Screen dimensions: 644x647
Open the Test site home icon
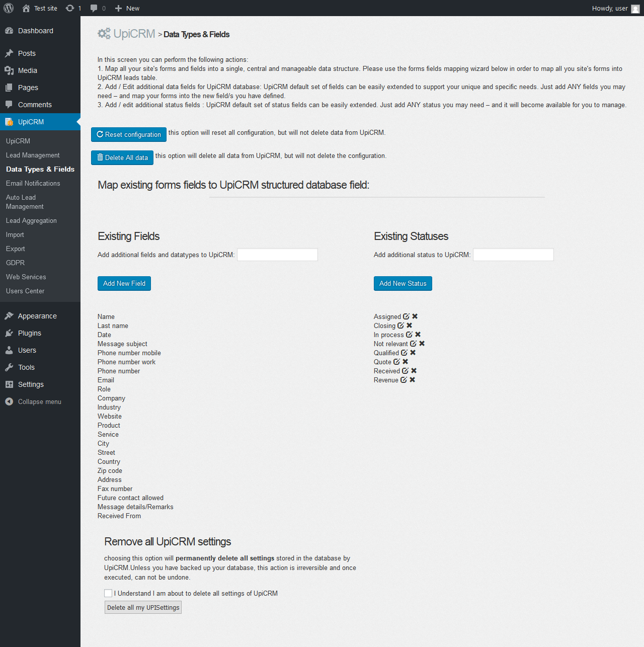click(26, 8)
